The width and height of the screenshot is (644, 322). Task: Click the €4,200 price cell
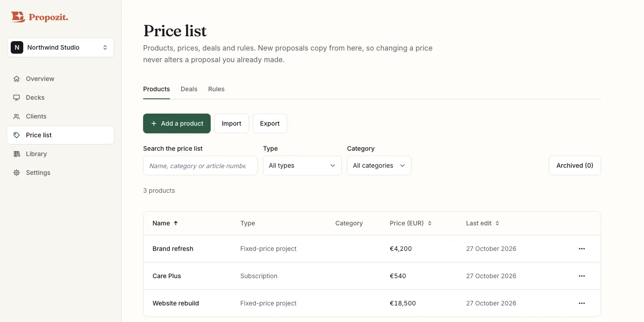(x=401, y=249)
